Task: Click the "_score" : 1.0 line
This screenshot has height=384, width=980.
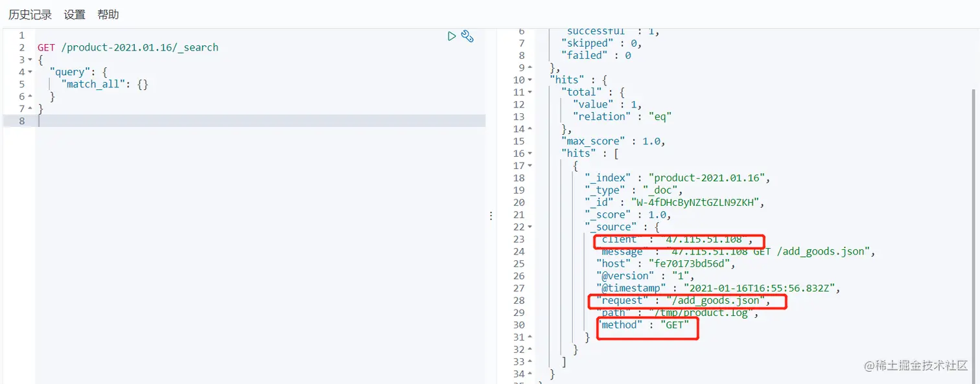Action: tap(627, 215)
